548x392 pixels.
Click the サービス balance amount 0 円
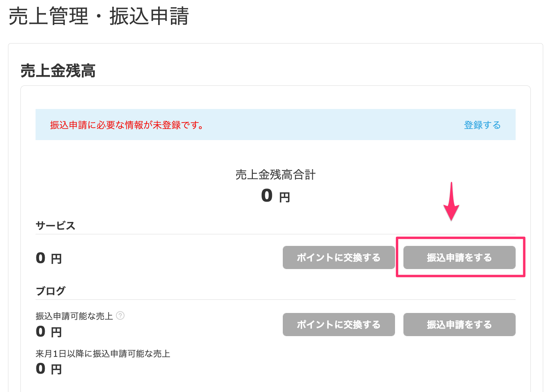click(x=49, y=258)
